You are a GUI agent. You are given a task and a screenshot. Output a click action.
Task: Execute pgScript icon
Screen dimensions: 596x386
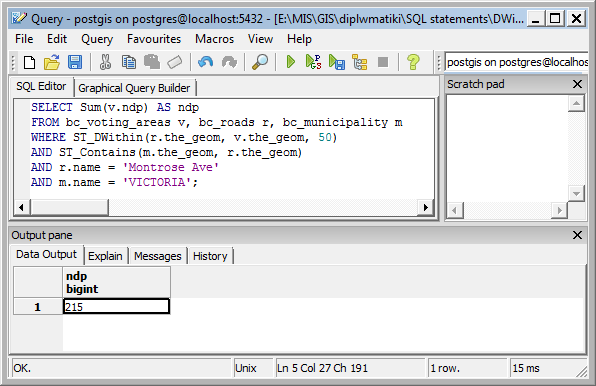click(x=314, y=62)
